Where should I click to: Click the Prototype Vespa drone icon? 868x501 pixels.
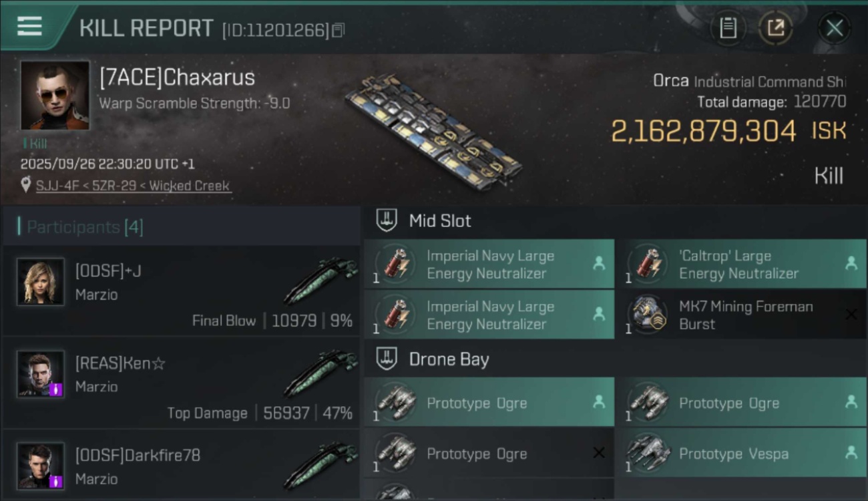point(646,454)
